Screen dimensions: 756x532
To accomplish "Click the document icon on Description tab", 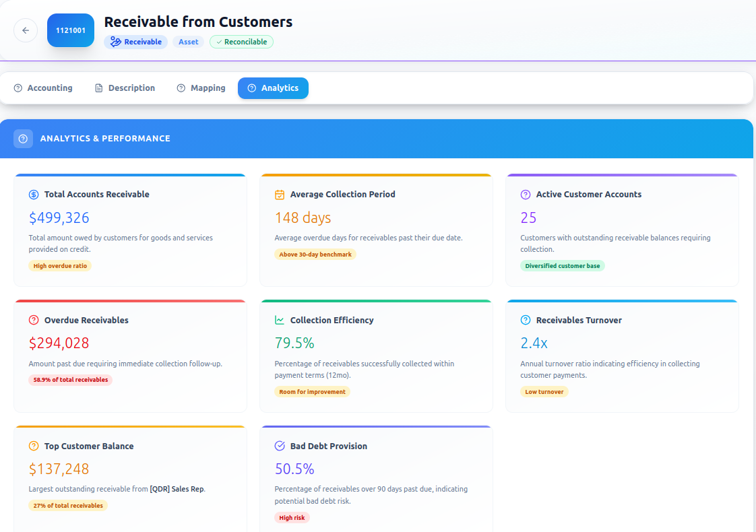I will 99,88.
